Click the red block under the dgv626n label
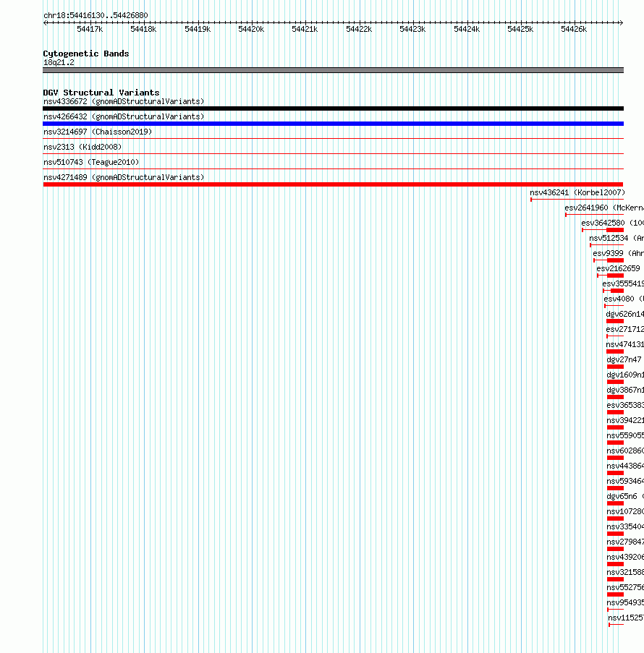 pos(615,321)
